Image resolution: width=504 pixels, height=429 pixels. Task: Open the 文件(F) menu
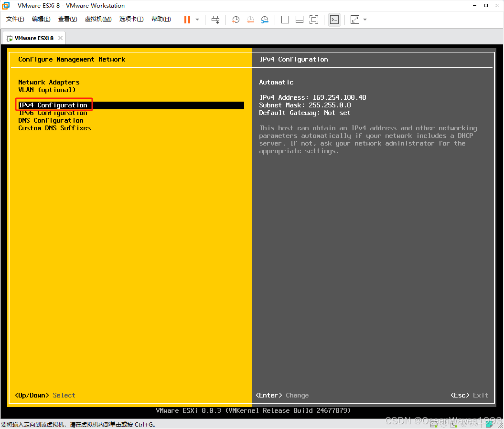point(15,19)
